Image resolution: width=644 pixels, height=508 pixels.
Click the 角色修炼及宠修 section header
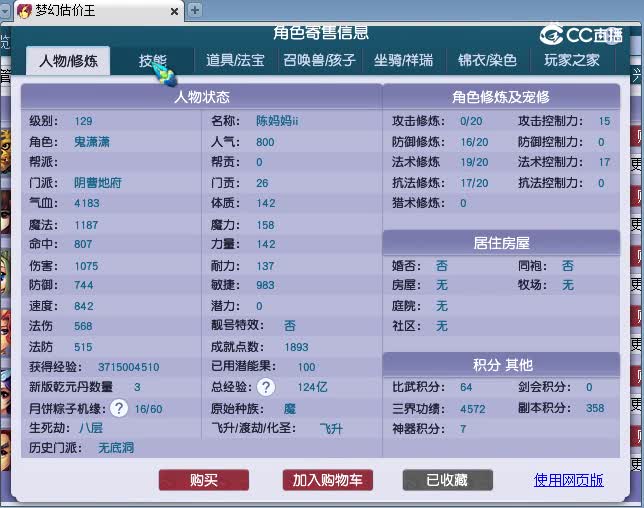501,97
